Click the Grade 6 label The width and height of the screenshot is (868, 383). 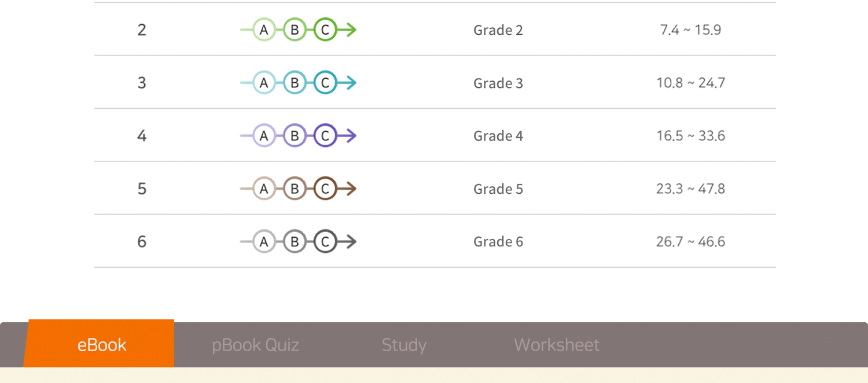tap(498, 242)
